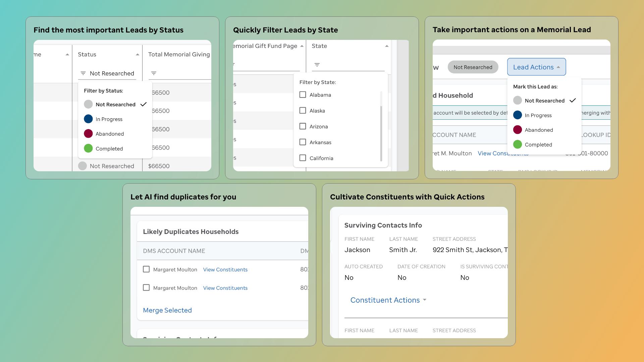Click the filter icon under Total Memorial Giving
Screen dimensions: 644x362
click(x=154, y=73)
